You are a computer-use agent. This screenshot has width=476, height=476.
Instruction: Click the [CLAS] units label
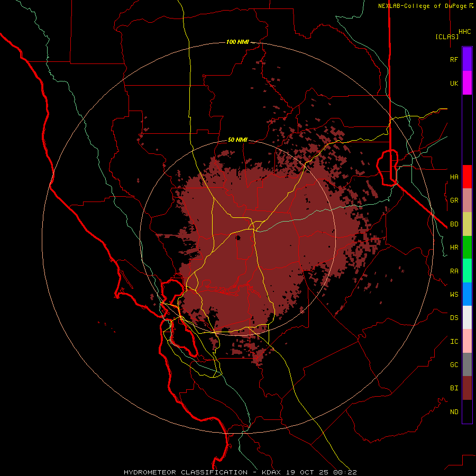(447, 36)
